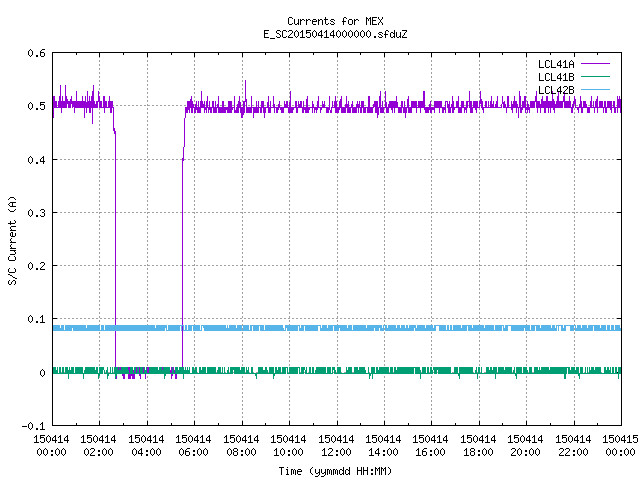Click the 0.1 y-axis tick value

pyautogui.click(x=36, y=319)
